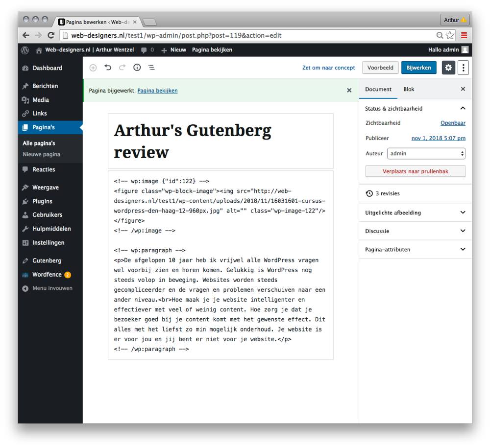Viewport: 490px width, 448px height.
Task: Click the redo arrow in the editor toolbar
Action: (122, 68)
